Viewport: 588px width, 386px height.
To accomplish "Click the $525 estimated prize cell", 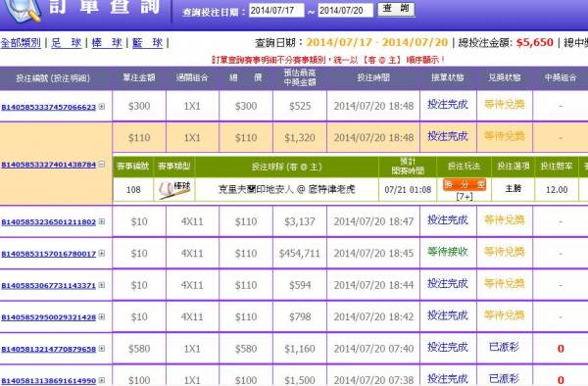I will [300, 106].
